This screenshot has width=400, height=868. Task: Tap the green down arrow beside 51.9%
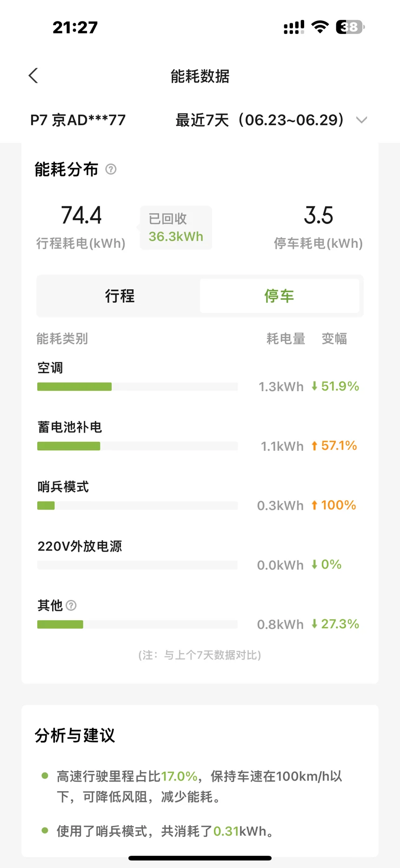(x=314, y=386)
